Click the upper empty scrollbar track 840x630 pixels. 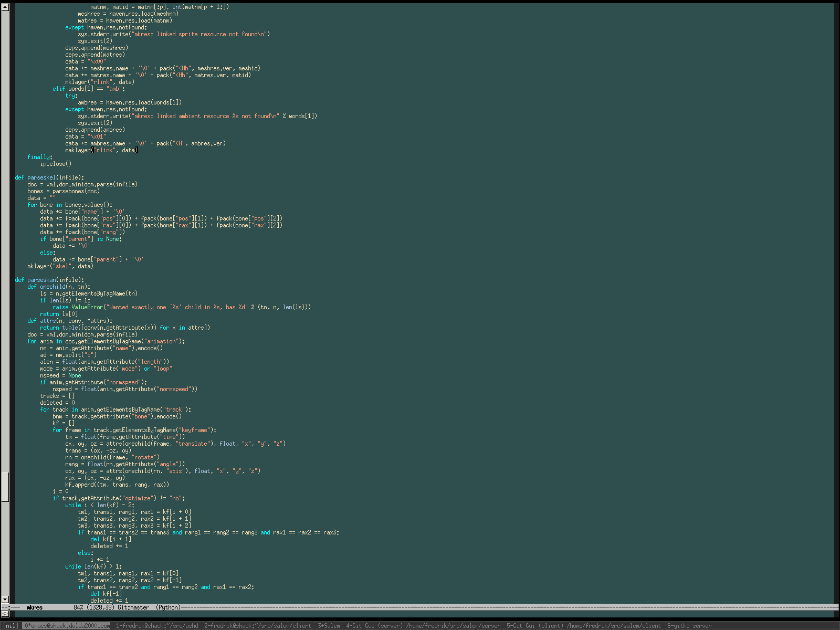(x=5, y=236)
